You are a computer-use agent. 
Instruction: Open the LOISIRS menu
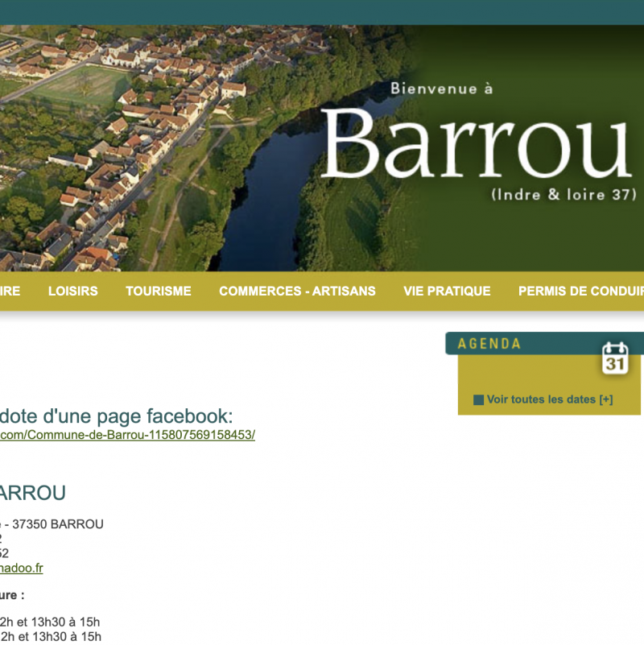coord(72,291)
